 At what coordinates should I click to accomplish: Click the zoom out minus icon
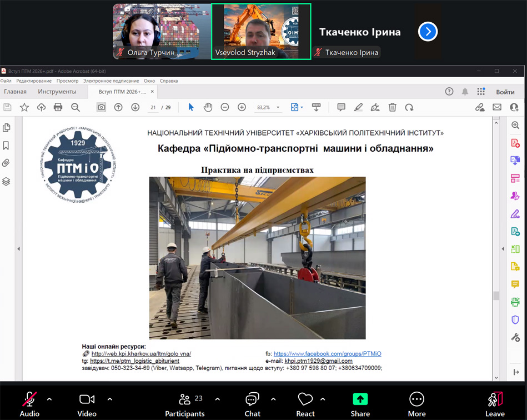point(225,107)
